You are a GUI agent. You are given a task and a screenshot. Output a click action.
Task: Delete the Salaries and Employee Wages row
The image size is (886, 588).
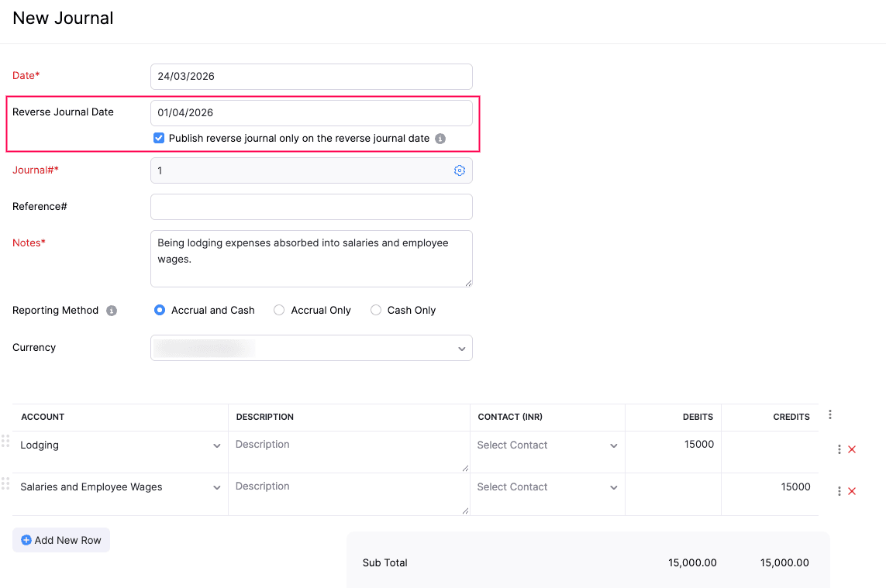pos(851,491)
